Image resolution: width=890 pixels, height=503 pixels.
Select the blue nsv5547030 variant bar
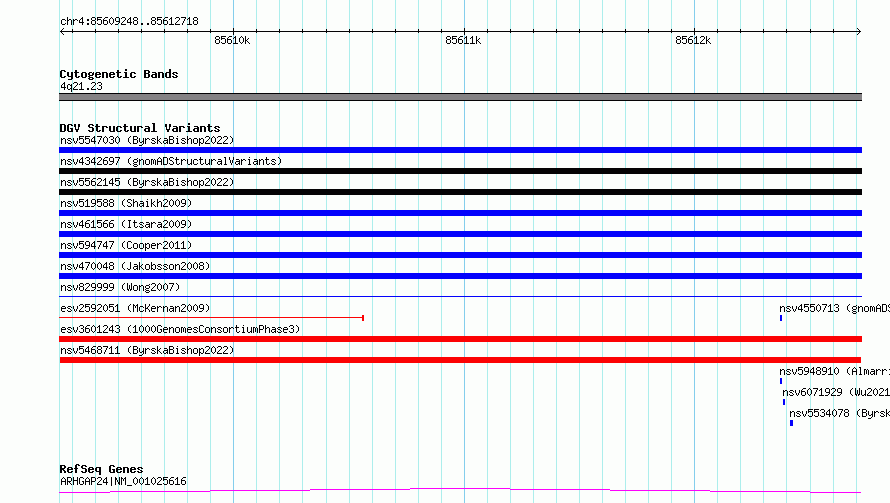tap(460, 150)
